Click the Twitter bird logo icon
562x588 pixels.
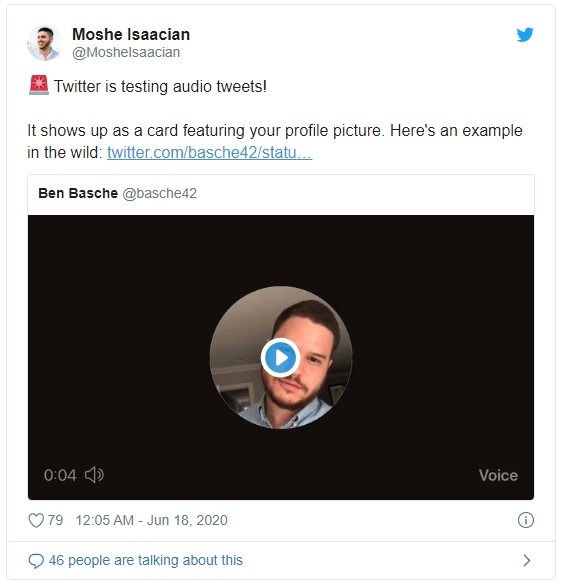[x=525, y=35]
